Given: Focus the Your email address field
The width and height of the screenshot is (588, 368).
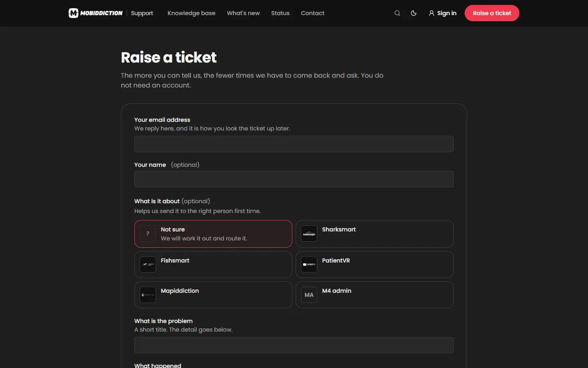Looking at the screenshot, I should pyautogui.click(x=294, y=144).
